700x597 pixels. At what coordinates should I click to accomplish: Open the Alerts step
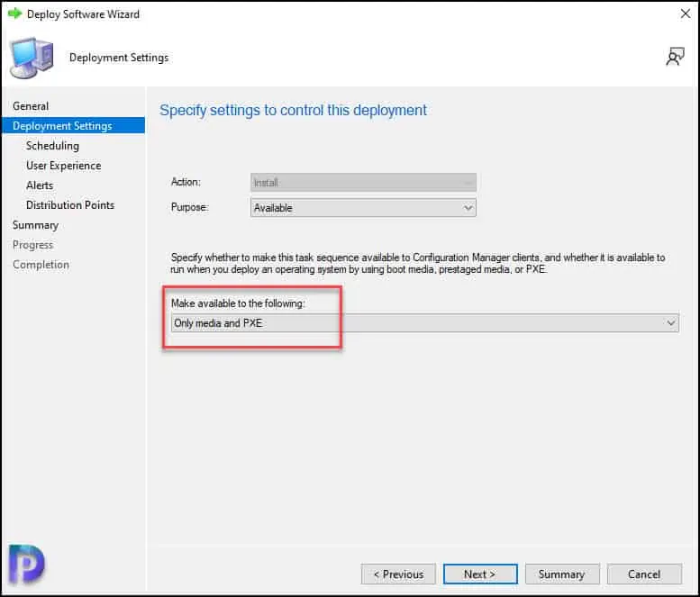[x=40, y=185]
